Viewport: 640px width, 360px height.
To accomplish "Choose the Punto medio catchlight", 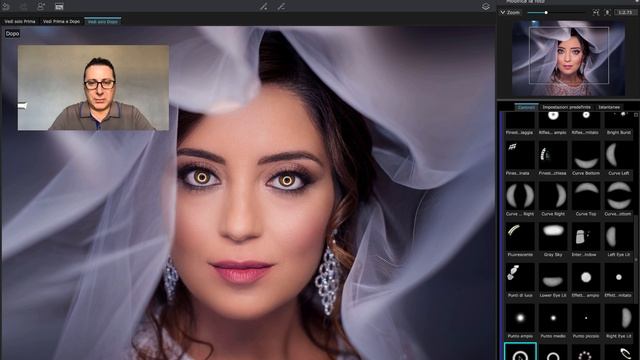I will click(x=553, y=321).
